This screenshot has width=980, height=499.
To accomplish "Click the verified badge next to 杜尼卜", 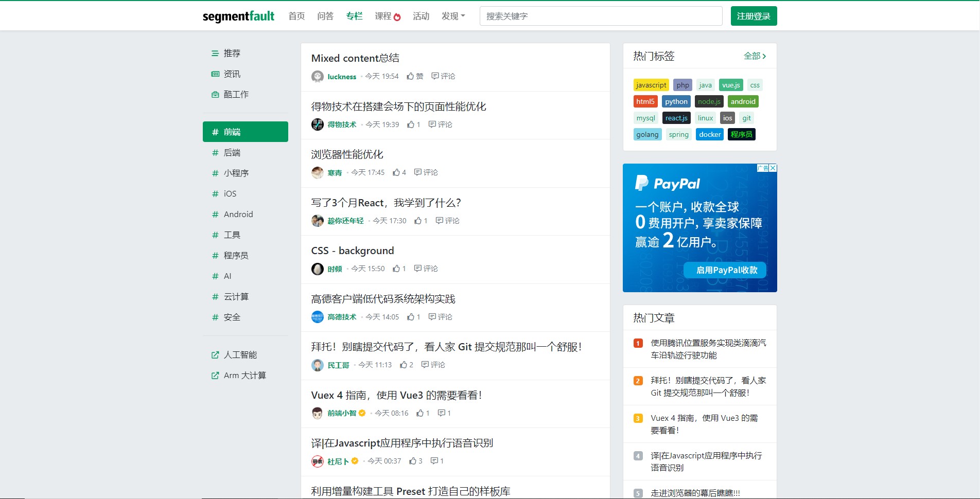I will [355, 461].
